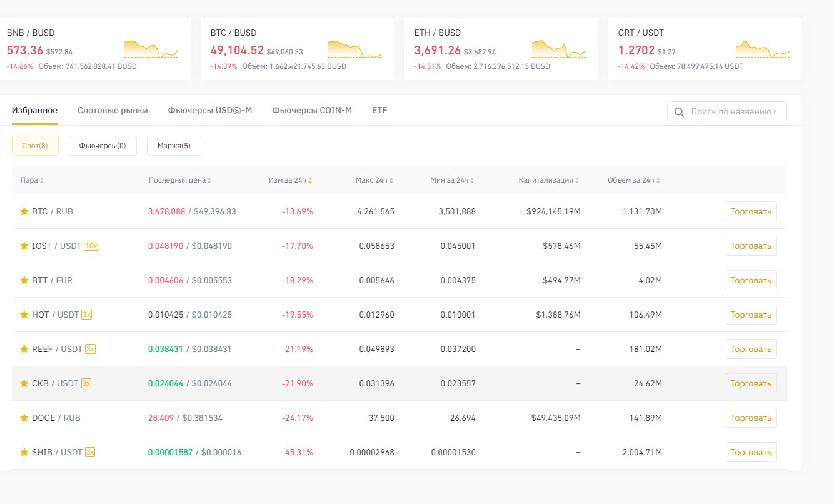The width and height of the screenshot is (834, 504).
Task: Sort by Мин за 24ч column
Action: click(453, 180)
